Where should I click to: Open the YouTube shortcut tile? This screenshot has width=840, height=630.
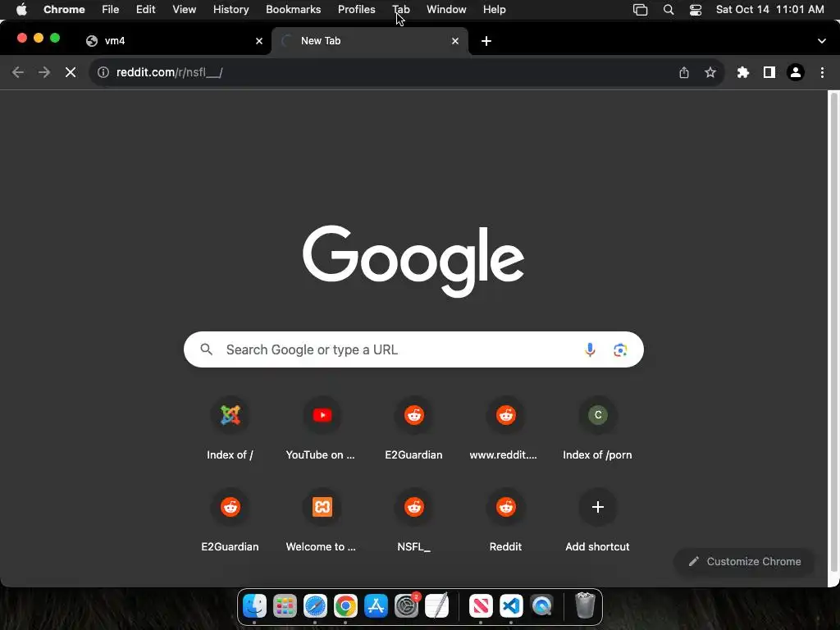(x=322, y=430)
